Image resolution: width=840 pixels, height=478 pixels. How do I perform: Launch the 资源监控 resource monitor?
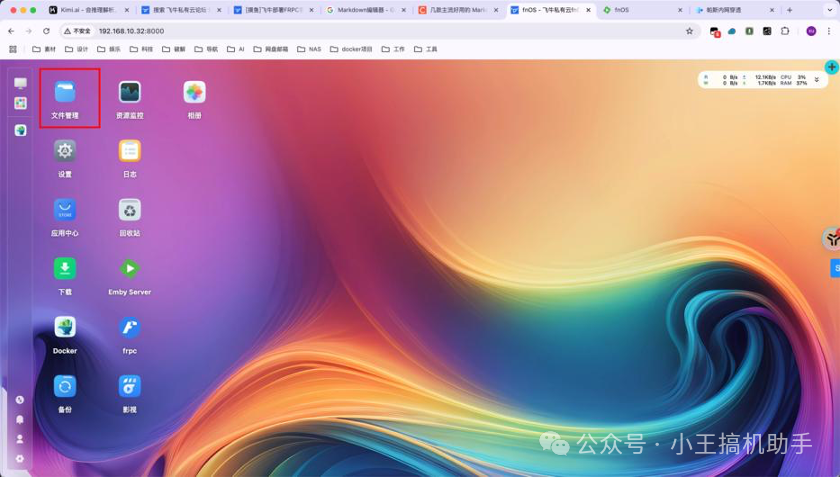point(129,93)
